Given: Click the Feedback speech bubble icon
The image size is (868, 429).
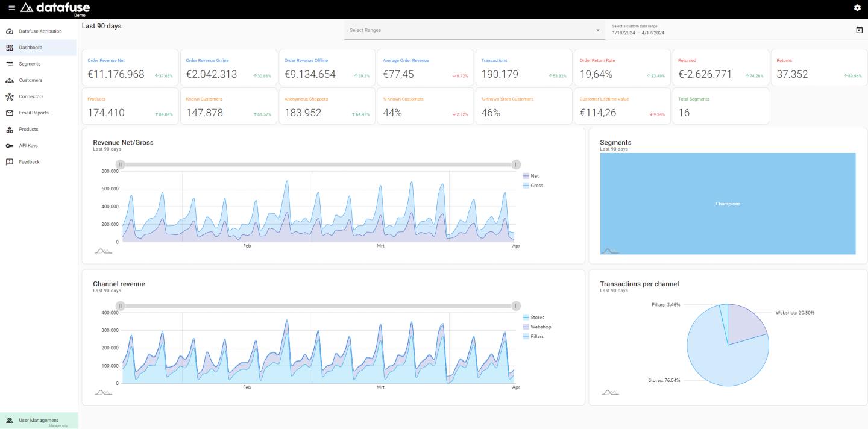Looking at the screenshot, I should (9, 162).
